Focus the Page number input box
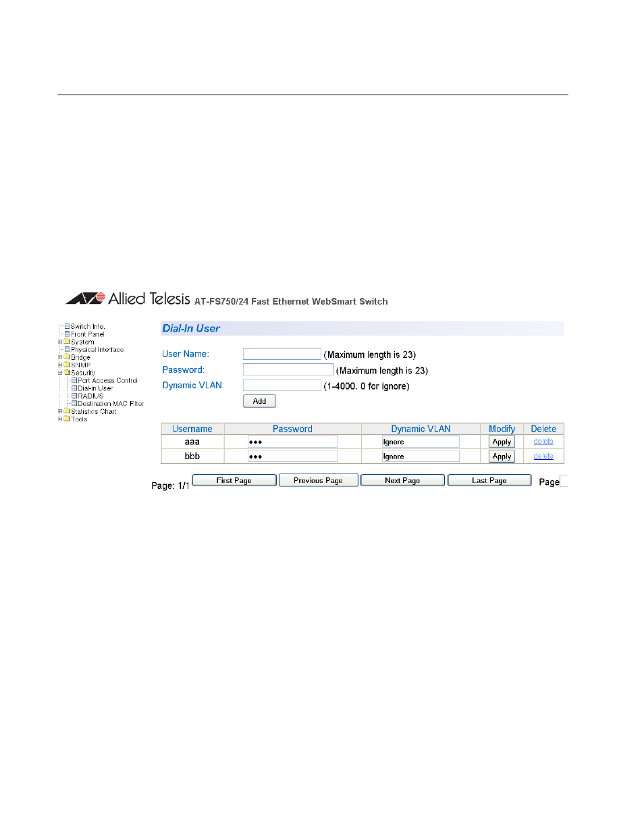 [564, 481]
